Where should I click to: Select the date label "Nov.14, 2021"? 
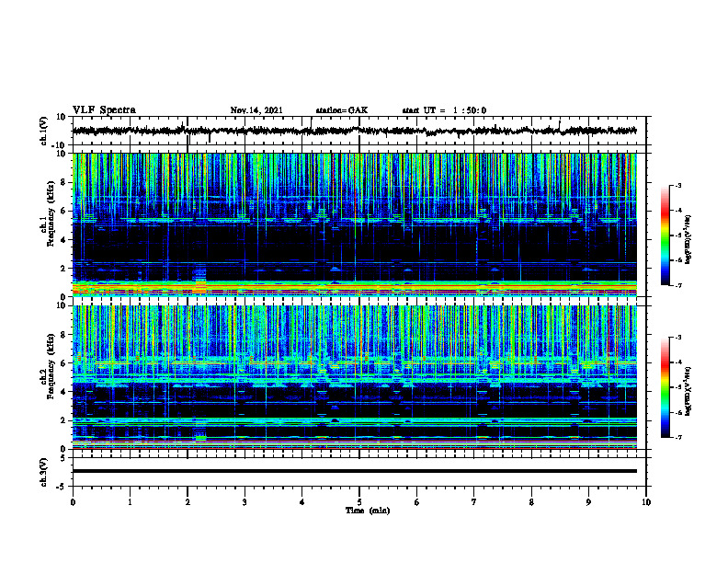[x=256, y=110]
